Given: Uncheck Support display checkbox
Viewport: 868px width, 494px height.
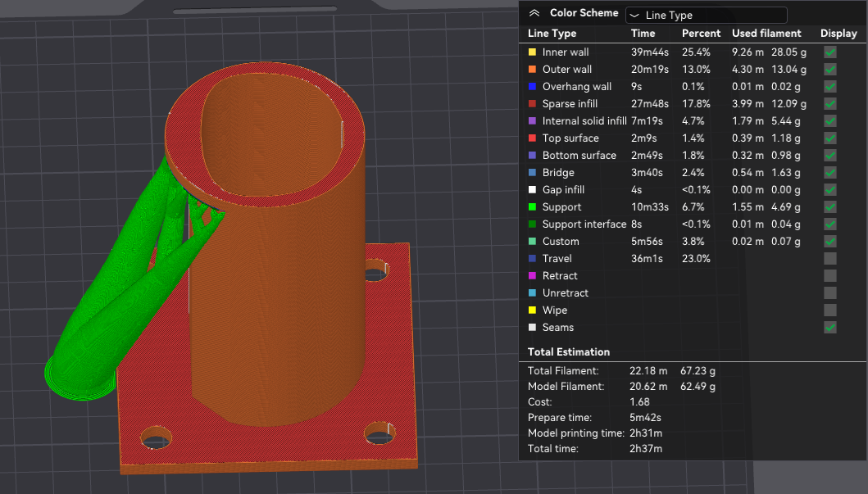Looking at the screenshot, I should coord(829,207).
